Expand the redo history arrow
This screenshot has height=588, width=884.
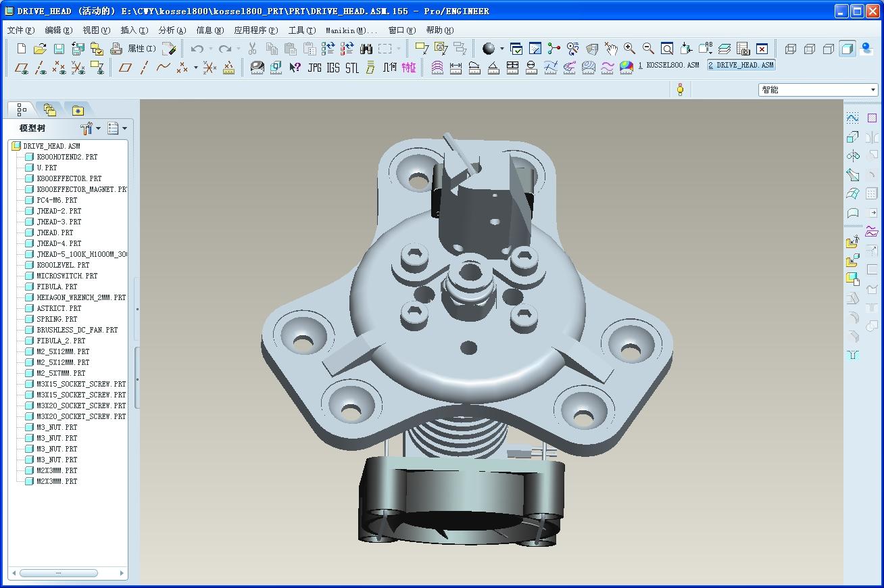coord(239,49)
